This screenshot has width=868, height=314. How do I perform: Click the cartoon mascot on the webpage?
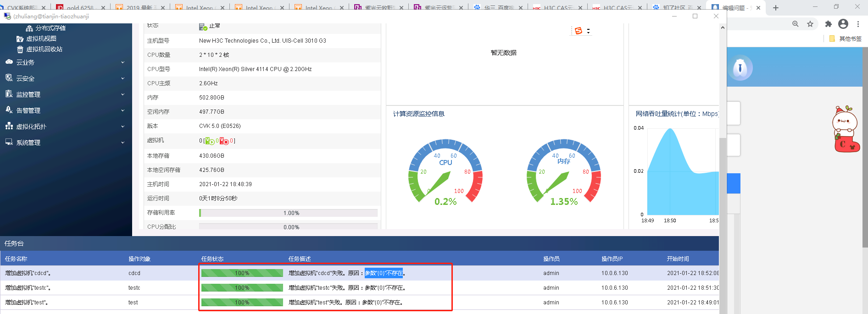845,129
